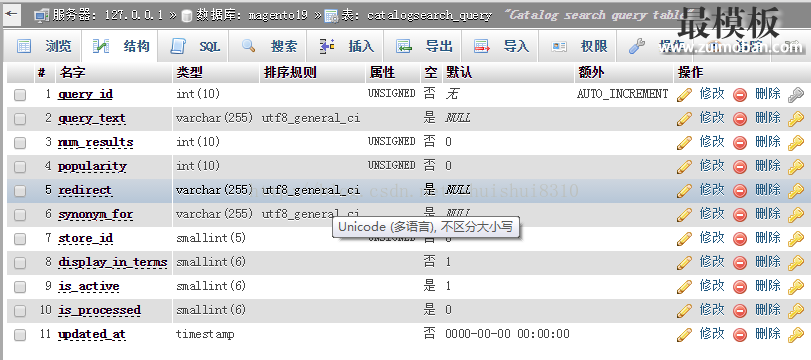The height and width of the screenshot is (360, 811).
Task: Click red delete icon for popularity row
Action: click(x=740, y=167)
